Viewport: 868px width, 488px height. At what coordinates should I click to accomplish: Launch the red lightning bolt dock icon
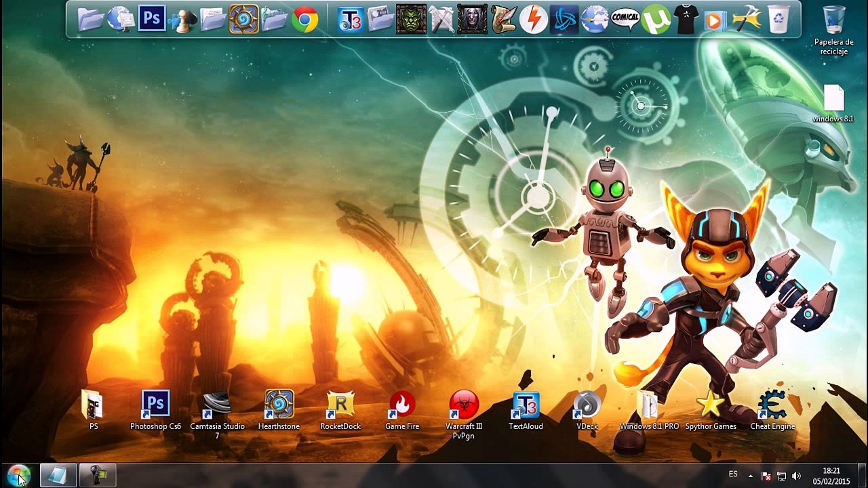point(533,19)
